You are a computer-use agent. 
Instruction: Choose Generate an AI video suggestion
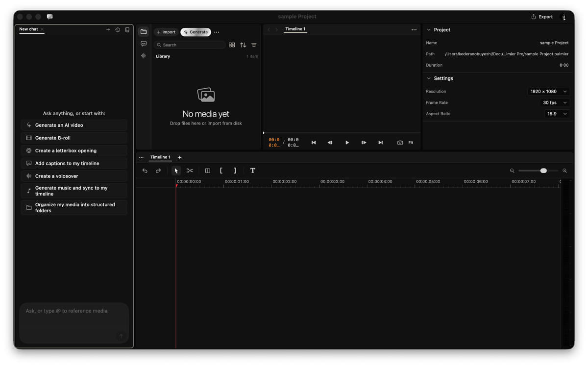click(x=74, y=125)
